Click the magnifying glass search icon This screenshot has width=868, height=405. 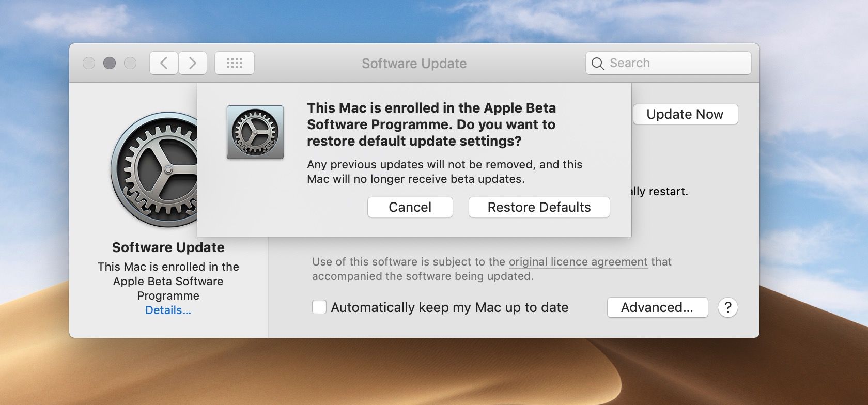(597, 64)
